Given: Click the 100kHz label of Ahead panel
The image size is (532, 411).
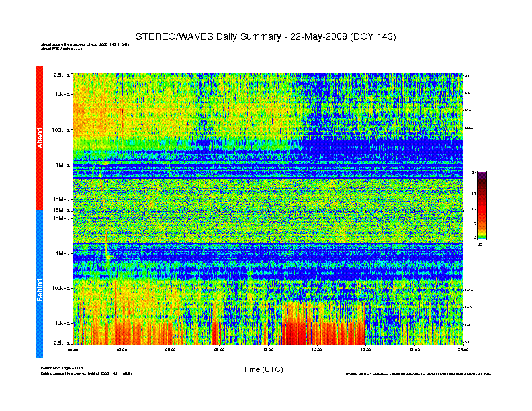Looking at the screenshot, I should coord(61,130).
